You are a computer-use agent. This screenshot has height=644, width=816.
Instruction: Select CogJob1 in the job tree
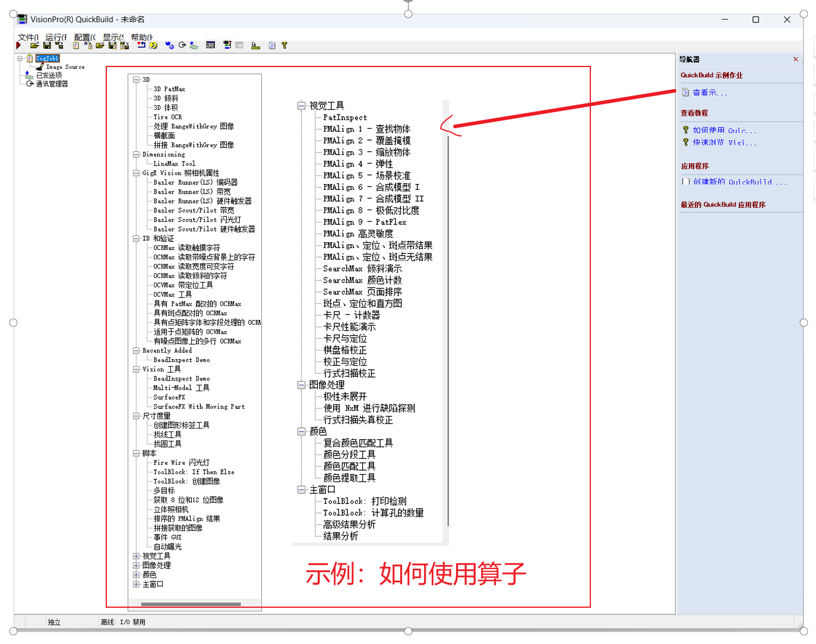tap(48, 58)
